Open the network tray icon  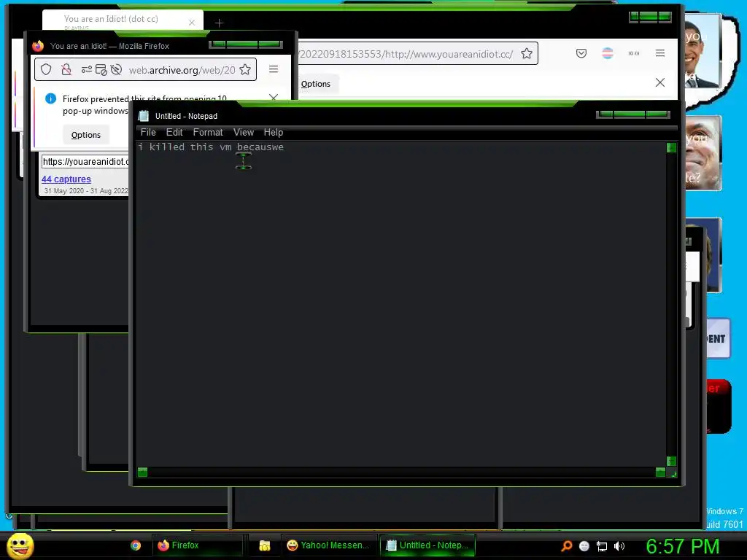[x=602, y=547]
